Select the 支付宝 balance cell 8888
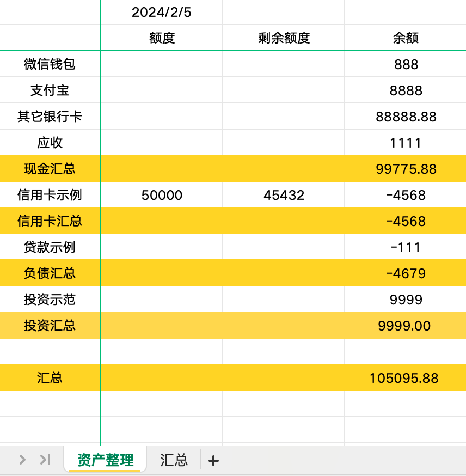 pyautogui.click(x=406, y=90)
